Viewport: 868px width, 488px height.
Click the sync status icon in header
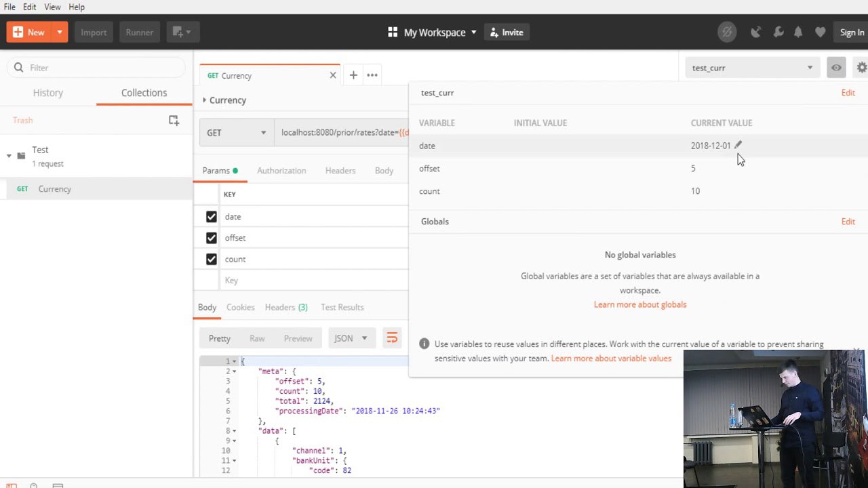[x=727, y=33]
